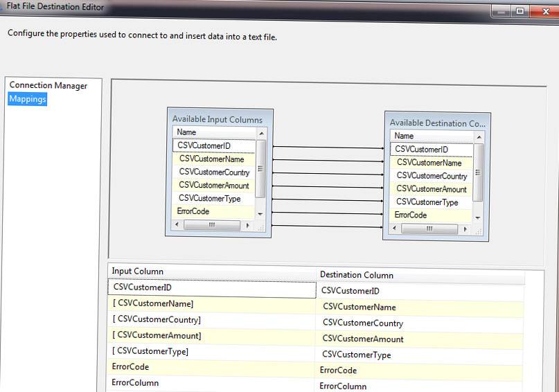Open [CSVCustomerName] input column cell
The image size is (559, 392).
[x=211, y=305]
